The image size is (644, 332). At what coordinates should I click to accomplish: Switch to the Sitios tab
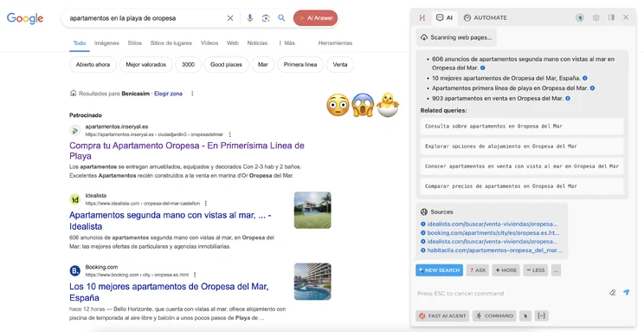[134, 42]
